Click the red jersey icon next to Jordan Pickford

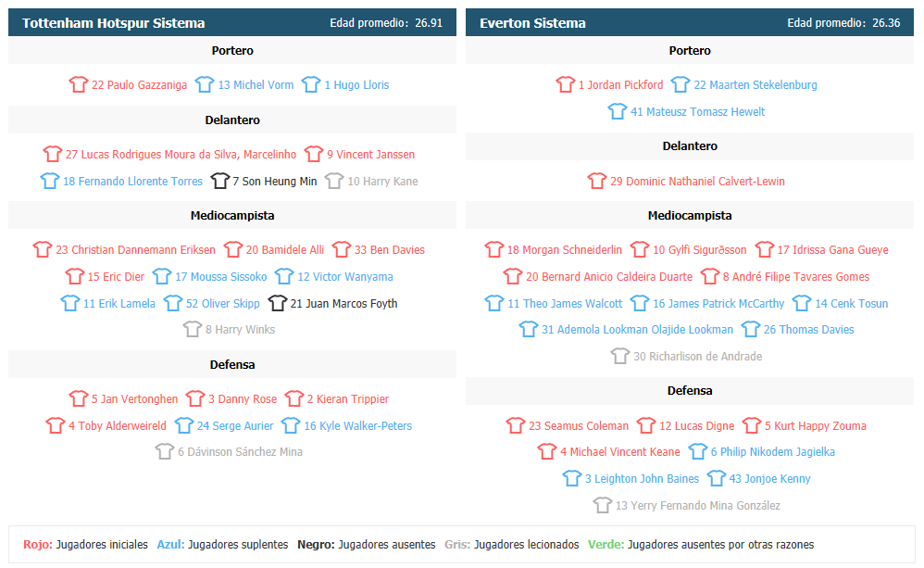click(565, 84)
